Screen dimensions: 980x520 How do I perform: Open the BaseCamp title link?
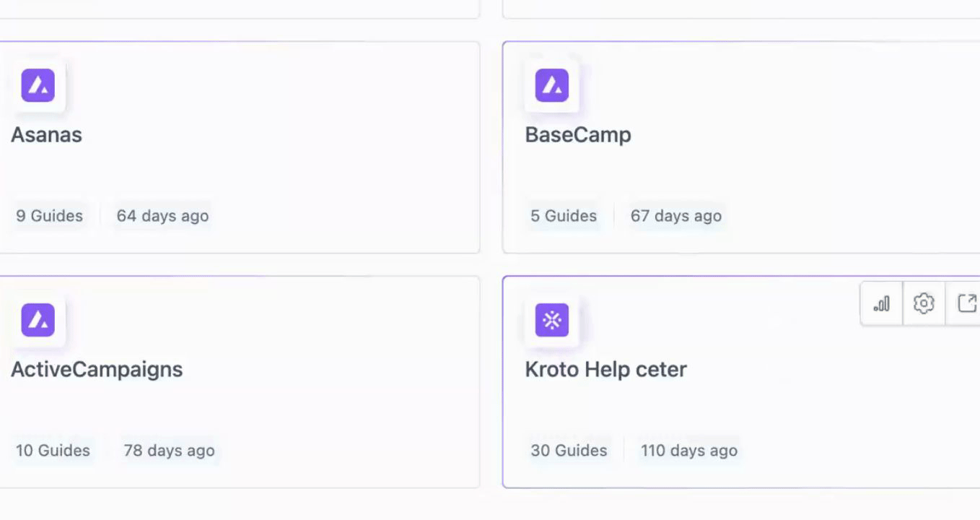click(x=578, y=135)
